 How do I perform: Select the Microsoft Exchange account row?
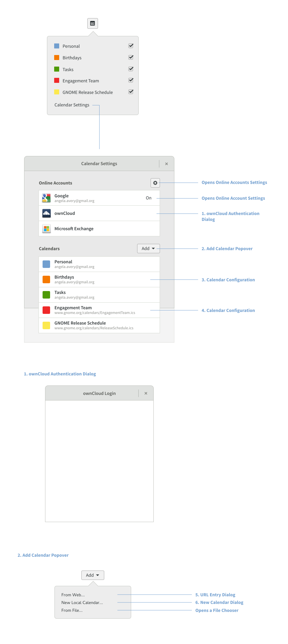pos(99,229)
